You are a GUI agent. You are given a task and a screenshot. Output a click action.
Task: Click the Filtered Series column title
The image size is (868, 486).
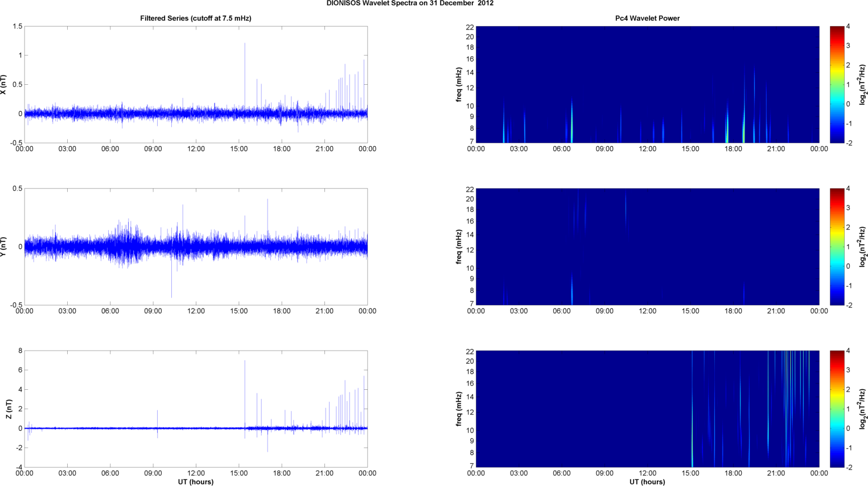(195, 18)
